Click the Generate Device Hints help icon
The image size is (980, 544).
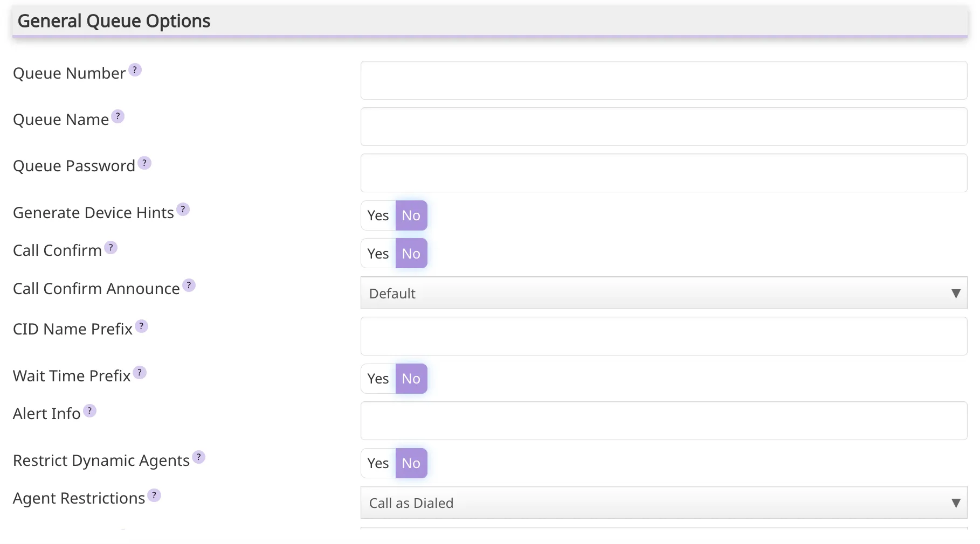183,208
